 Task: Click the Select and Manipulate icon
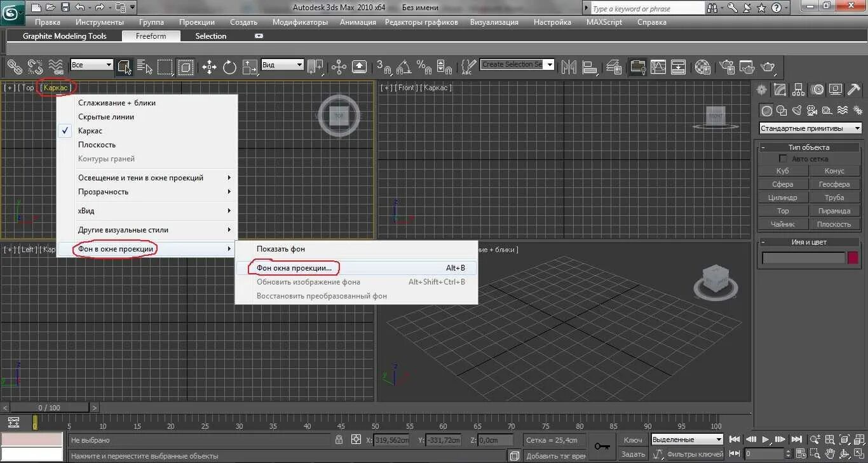coord(339,66)
